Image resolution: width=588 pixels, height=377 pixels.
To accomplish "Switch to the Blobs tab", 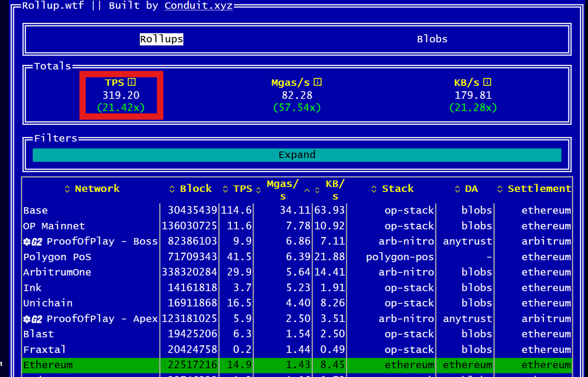I will (432, 39).
